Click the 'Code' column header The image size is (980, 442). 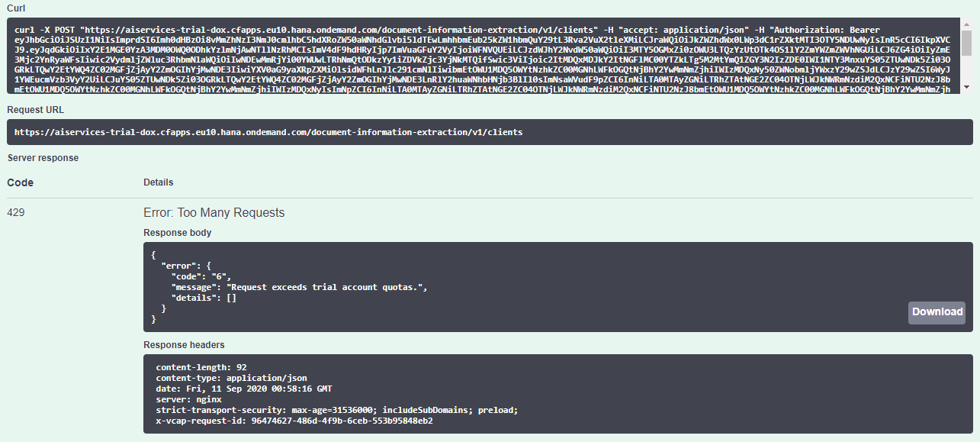[21, 183]
